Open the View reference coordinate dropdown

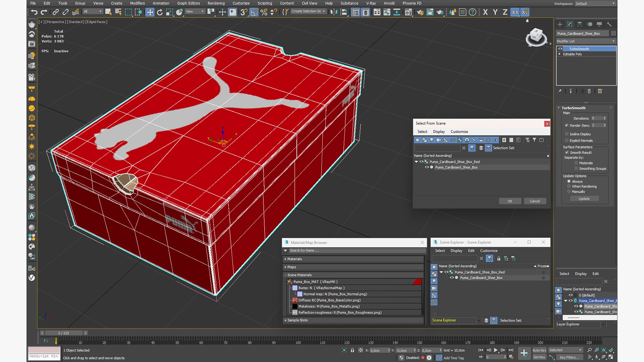(195, 11)
